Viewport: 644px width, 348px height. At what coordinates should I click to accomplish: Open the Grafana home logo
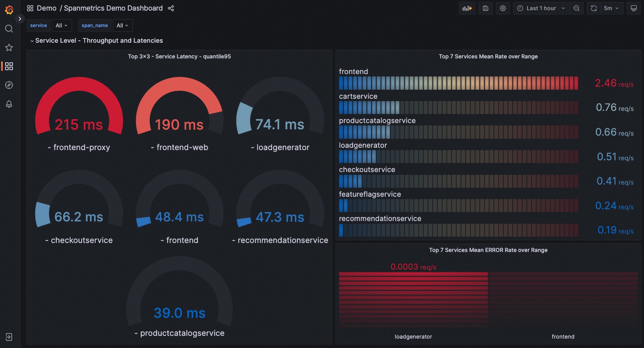[9, 10]
